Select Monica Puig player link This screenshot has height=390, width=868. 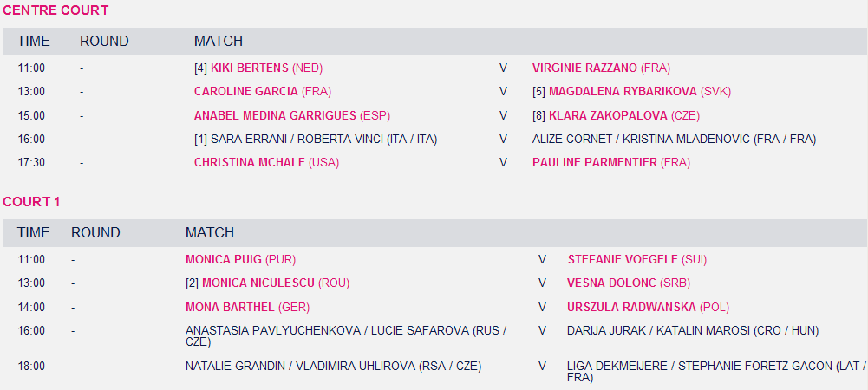point(224,259)
